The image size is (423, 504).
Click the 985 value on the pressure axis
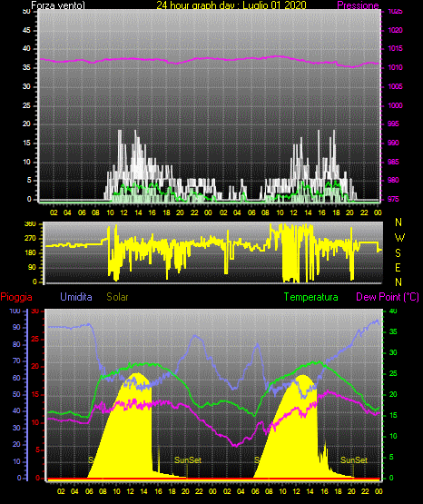tap(393, 162)
